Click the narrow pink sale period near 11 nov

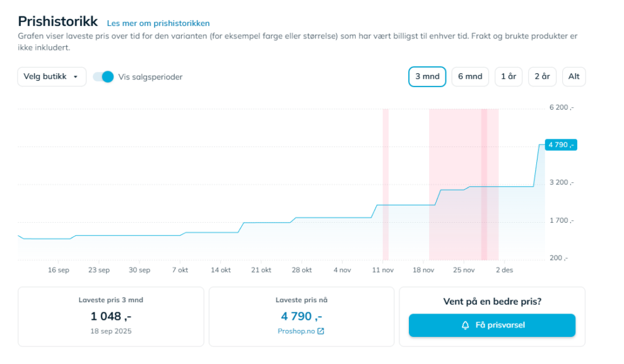pyautogui.click(x=386, y=183)
